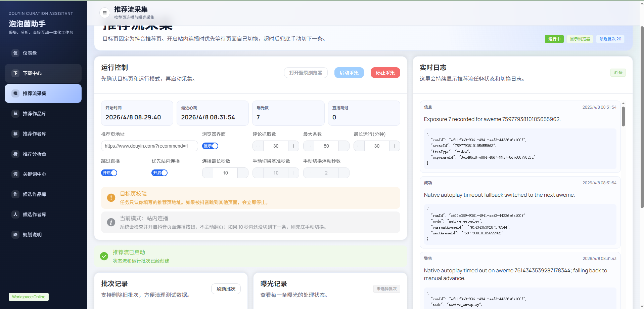Click the up arrow of log scrollbar
The width and height of the screenshot is (644, 309).
point(623,104)
